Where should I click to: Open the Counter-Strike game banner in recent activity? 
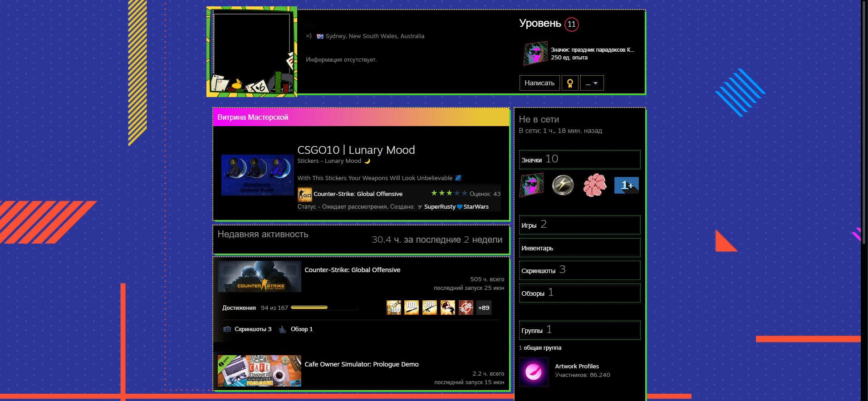point(260,276)
